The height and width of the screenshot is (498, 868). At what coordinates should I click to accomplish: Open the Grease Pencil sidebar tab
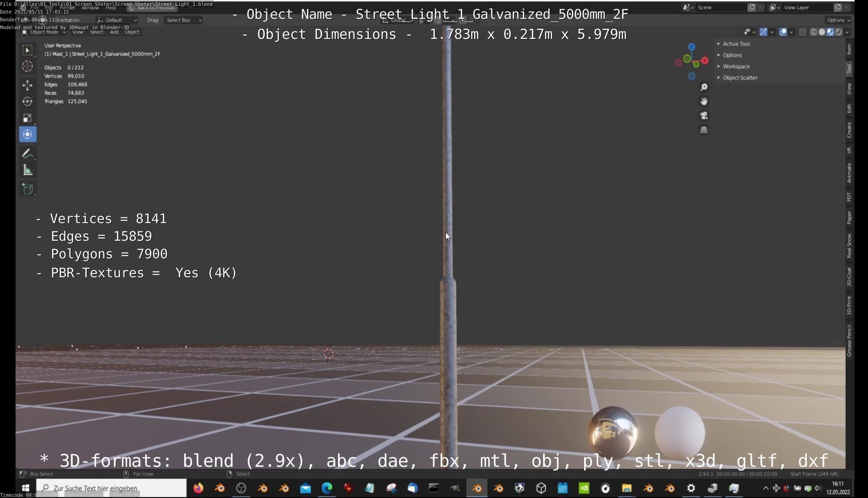click(x=849, y=340)
